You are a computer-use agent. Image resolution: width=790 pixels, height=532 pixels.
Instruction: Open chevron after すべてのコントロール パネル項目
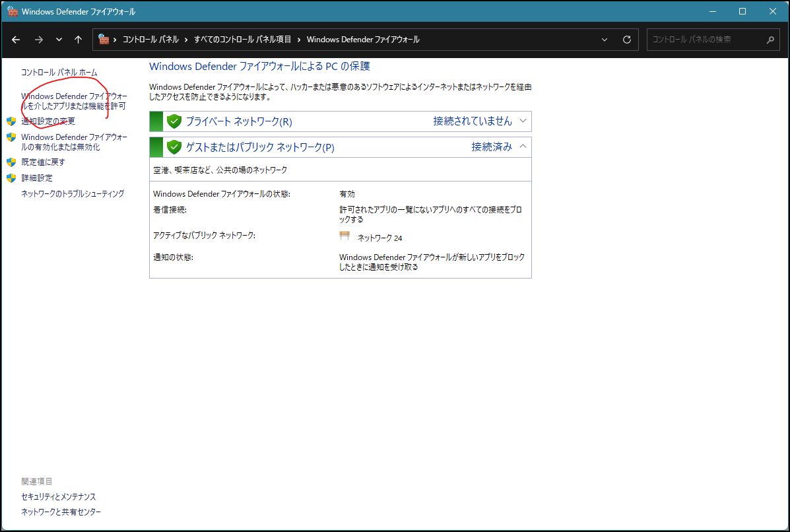299,40
